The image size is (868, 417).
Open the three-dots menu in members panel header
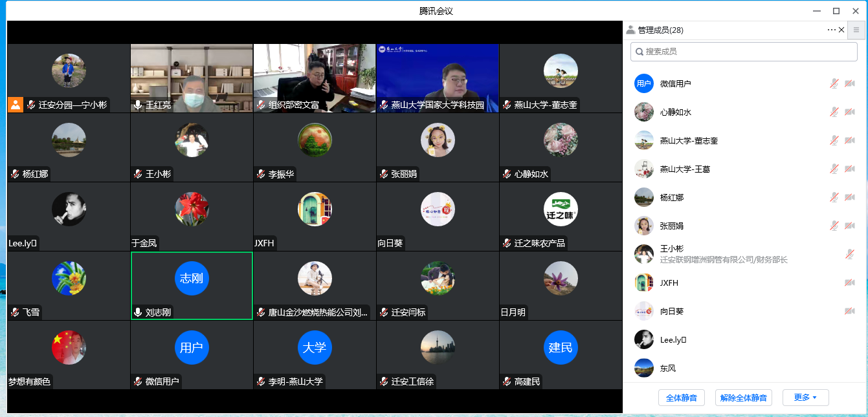point(831,30)
